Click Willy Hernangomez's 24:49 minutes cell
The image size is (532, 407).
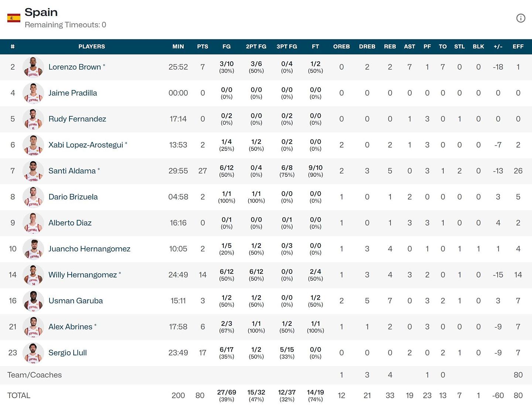pyautogui.click(x=178, y=275)
